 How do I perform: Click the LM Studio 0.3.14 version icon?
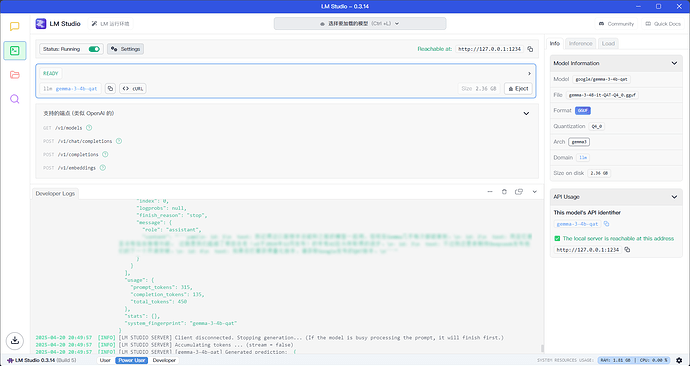[10, 360]
